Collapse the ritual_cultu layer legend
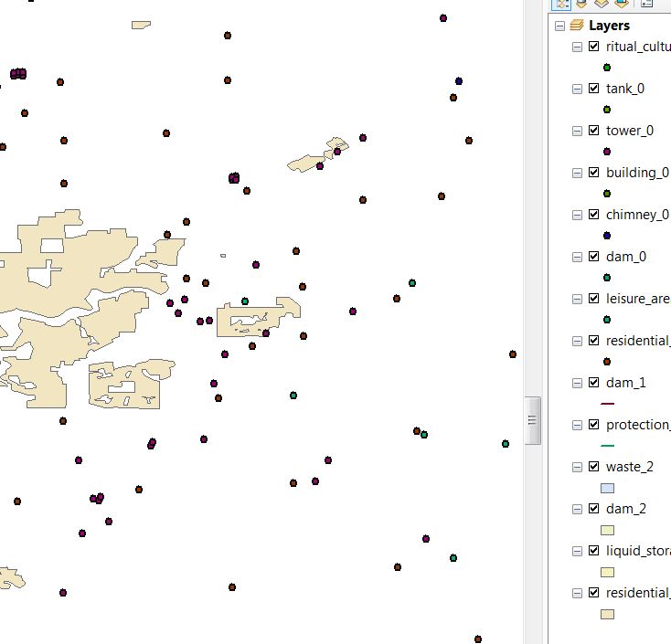This screenshot has width=671, height=644. tap(577, 47)
